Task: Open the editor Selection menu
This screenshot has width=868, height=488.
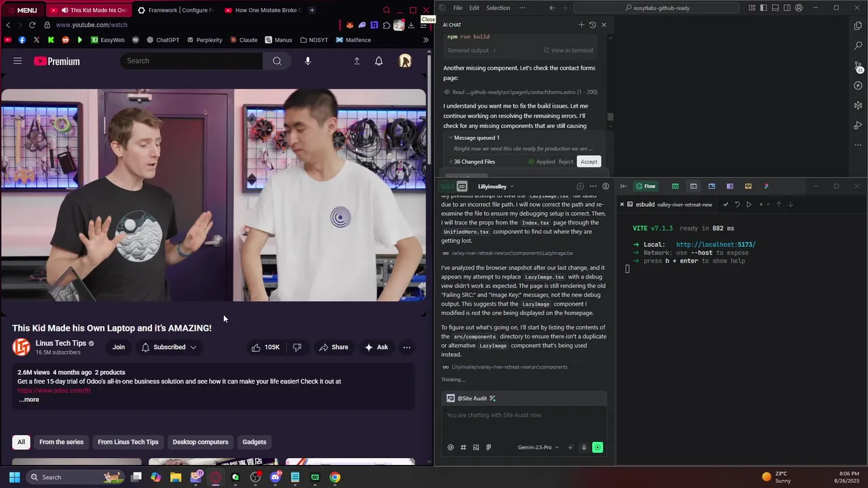Action: (498, 8)
